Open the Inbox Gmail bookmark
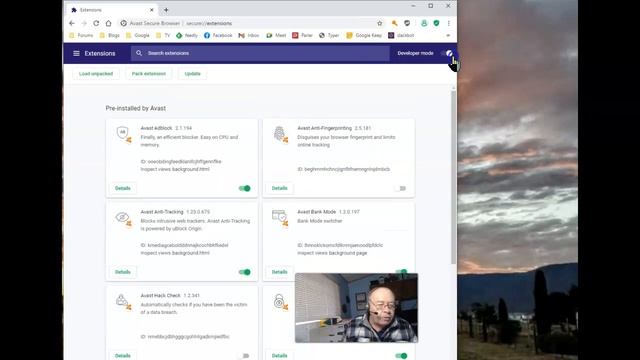 249,36
